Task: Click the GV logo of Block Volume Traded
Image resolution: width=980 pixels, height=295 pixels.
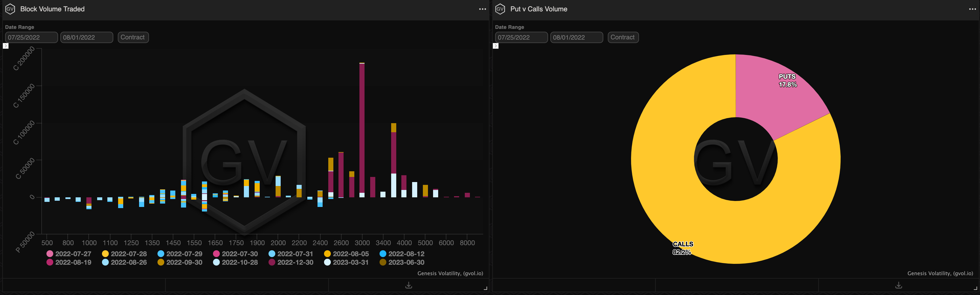Action: click(x=10, y=9)
